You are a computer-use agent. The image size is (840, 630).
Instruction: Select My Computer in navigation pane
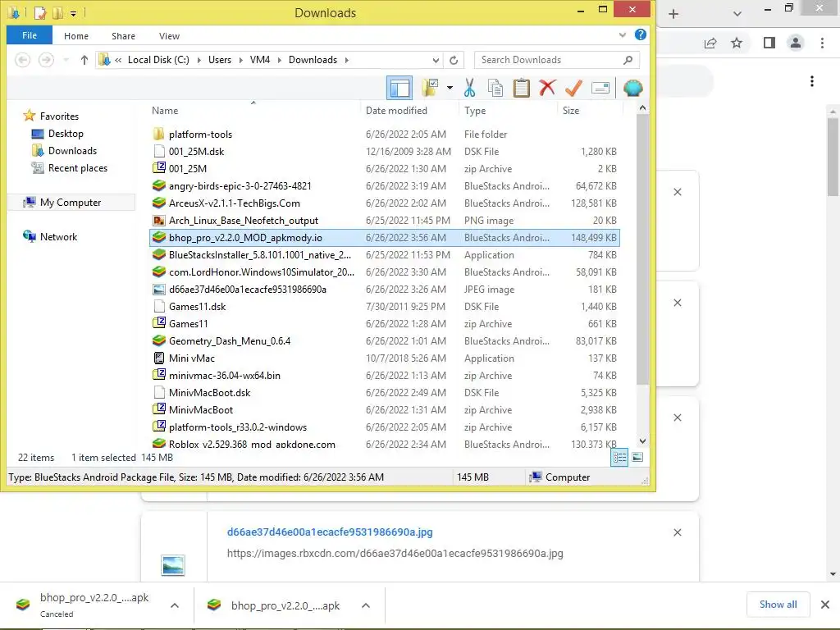point(71,203)
